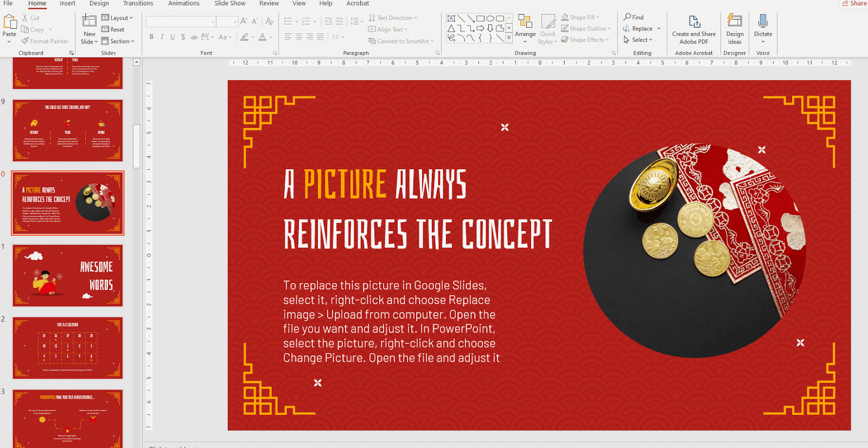This screenshot has width=868, height=448.
Task: Open the Section dropdown menu
Action: tap(118, 41)
